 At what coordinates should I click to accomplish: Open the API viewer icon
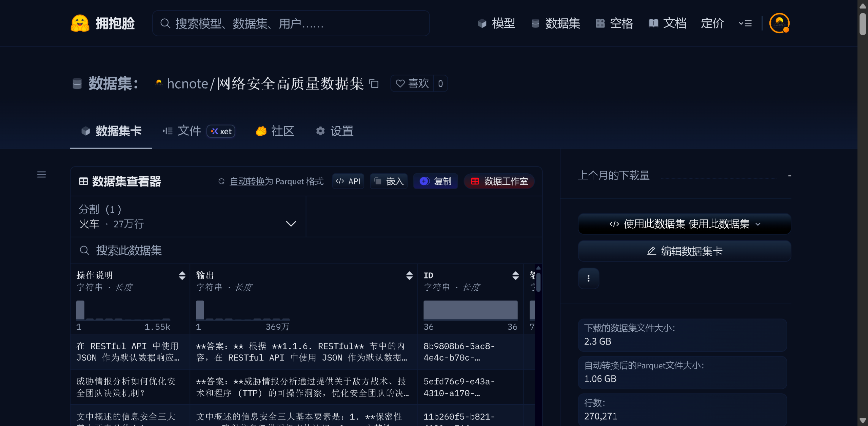(340, 181)
